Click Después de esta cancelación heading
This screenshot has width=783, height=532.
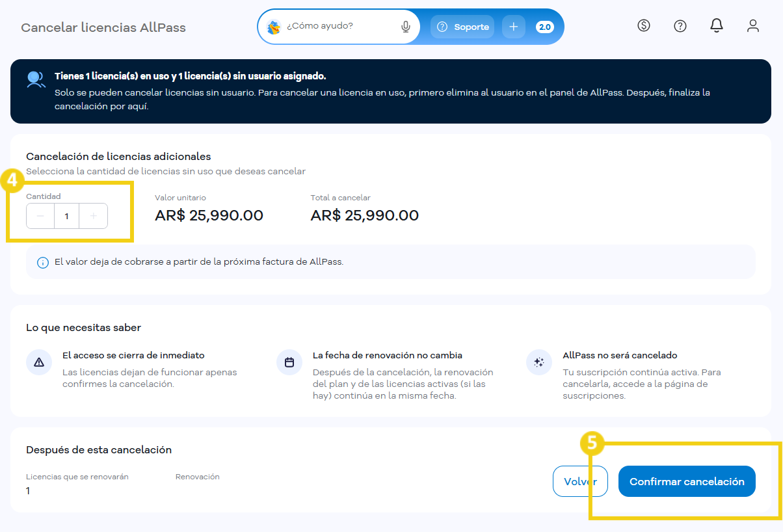pos(99,450)
